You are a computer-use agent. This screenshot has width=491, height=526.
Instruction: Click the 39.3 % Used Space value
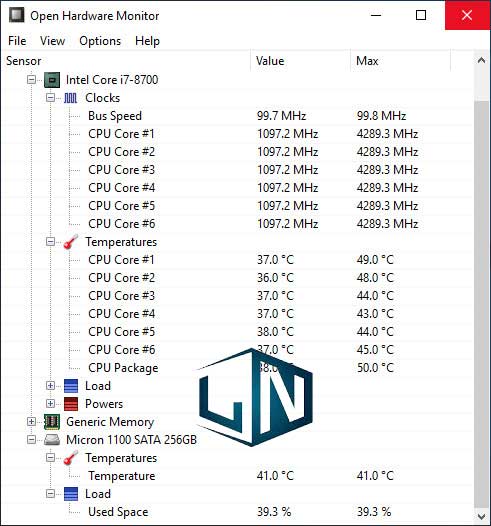pos(274,512)
